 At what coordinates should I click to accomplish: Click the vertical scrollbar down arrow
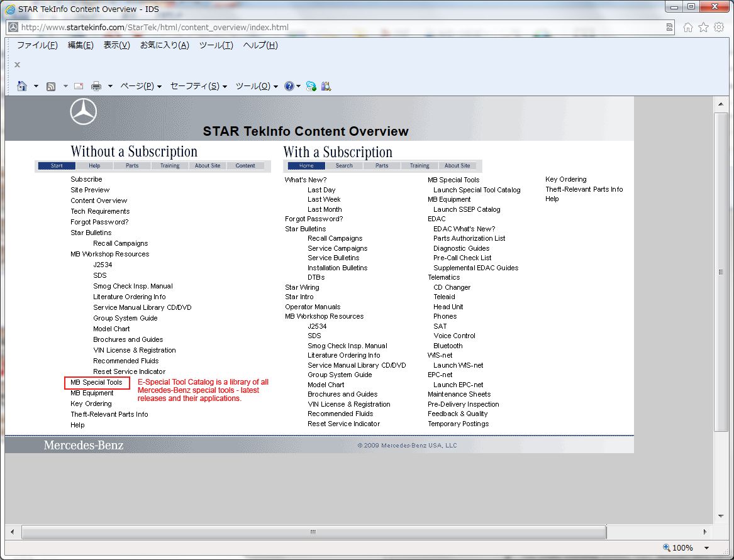[x=721, y=516]
